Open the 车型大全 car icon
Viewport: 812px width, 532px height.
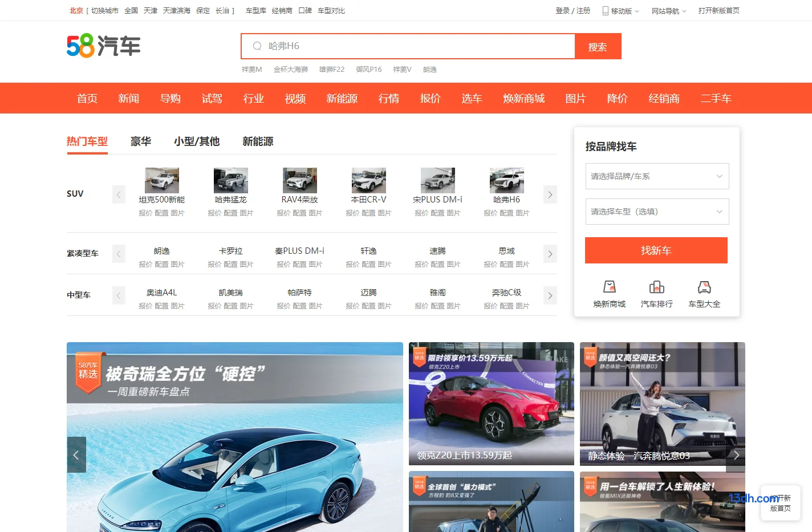(704, 287)
